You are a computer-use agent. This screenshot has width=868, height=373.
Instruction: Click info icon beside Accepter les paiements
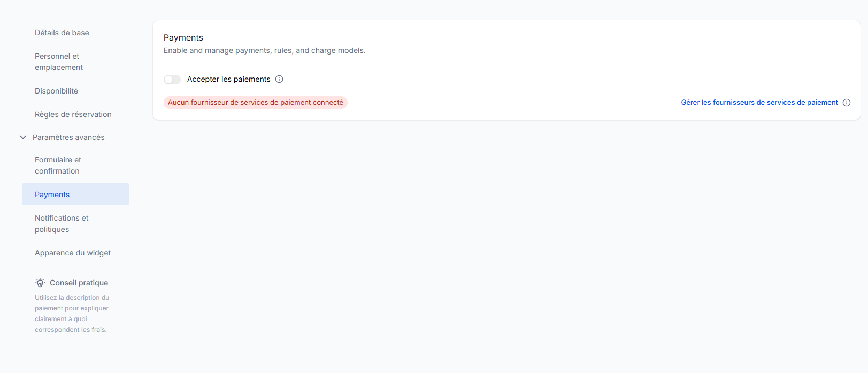279,79
